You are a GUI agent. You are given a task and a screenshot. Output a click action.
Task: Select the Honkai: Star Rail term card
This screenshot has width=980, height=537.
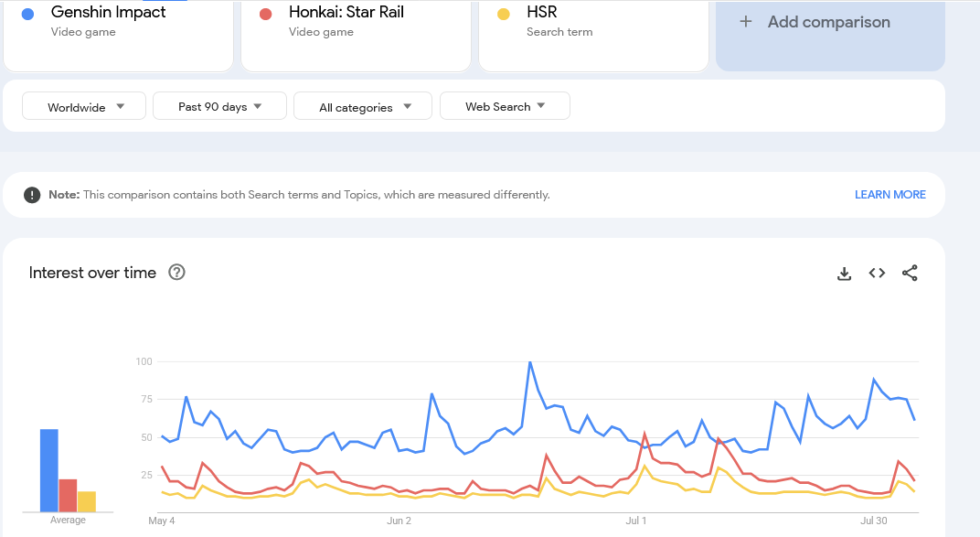coord(356,36)
